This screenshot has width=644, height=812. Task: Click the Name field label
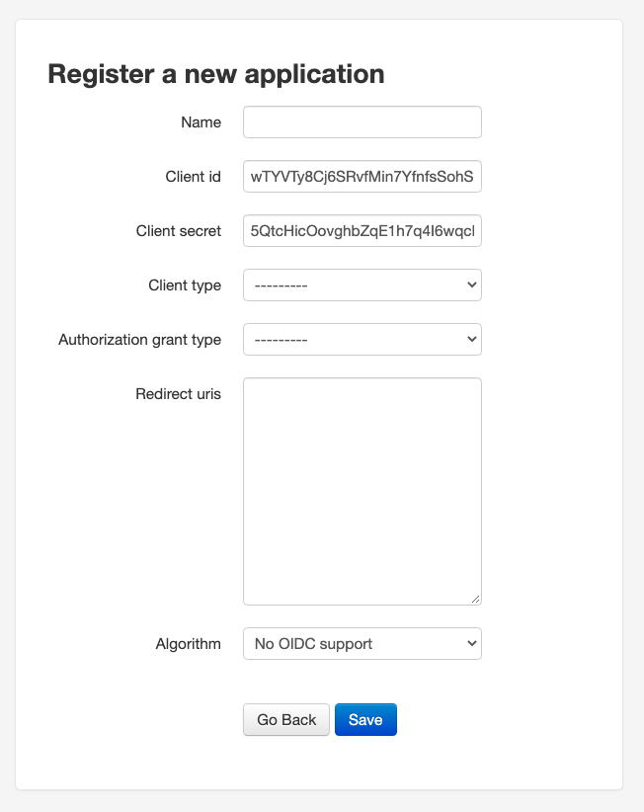201,122
